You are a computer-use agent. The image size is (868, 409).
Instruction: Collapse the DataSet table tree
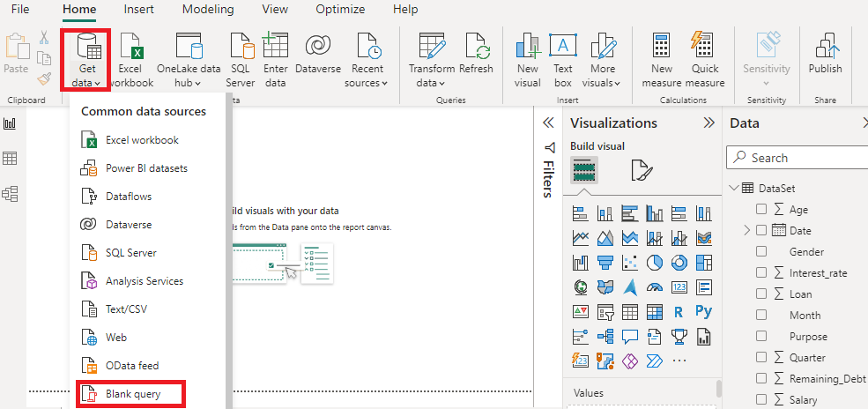(x=733, y=189)
